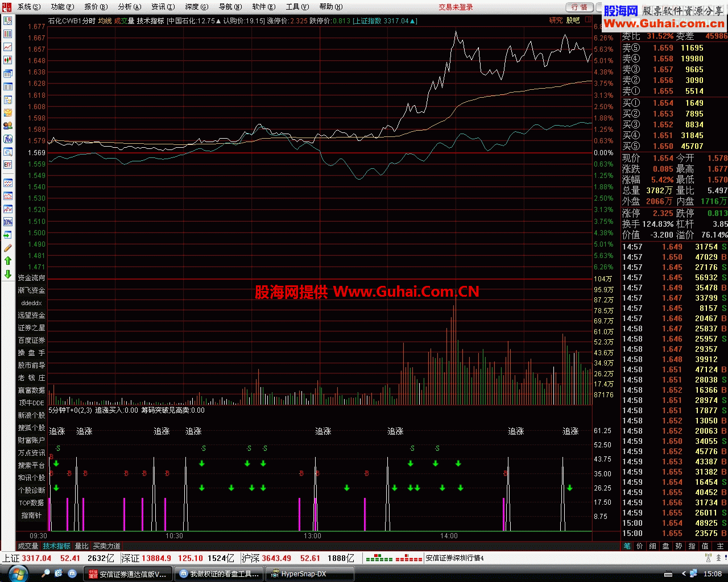Switch to the 量比 tab

82,546
